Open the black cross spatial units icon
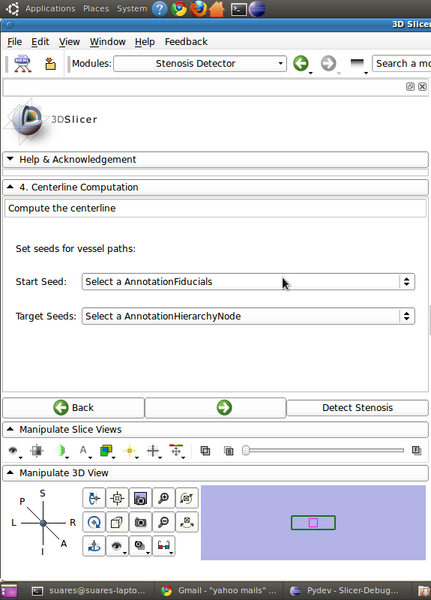The image size is (431, 600). coord(153,451)
